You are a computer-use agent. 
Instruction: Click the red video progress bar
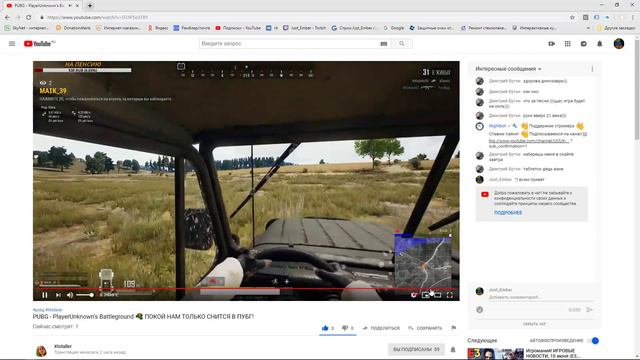pyautogui.click(x=246, y=289)
